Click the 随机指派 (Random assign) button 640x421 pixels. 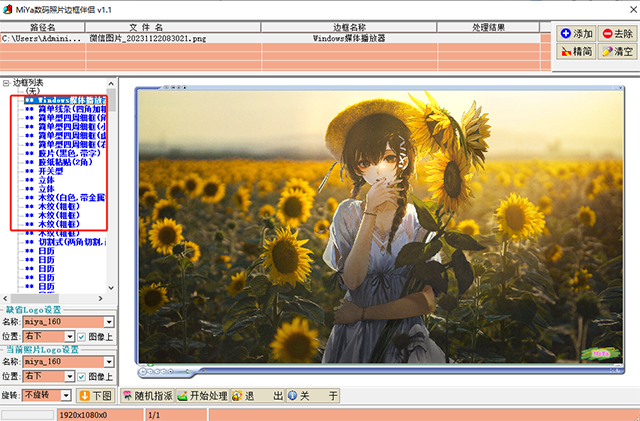(x=147, y=396)
